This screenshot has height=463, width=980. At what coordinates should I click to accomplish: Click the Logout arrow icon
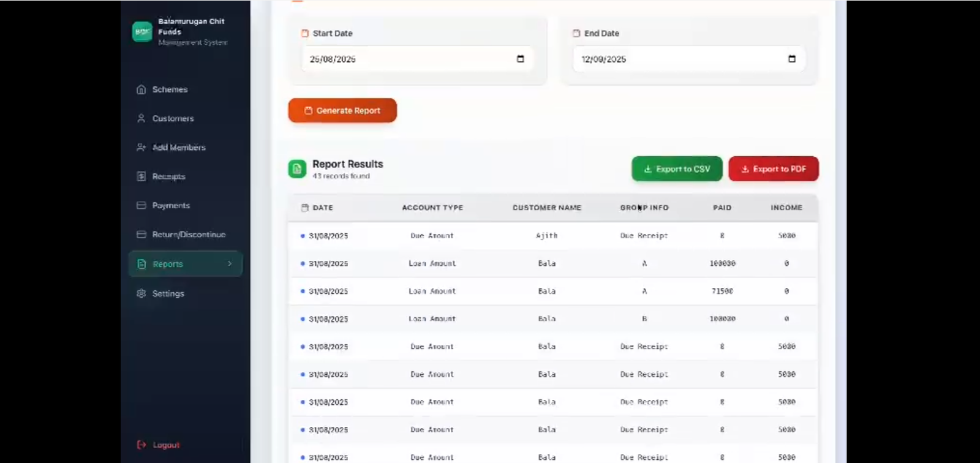click(x=141, y=445)
